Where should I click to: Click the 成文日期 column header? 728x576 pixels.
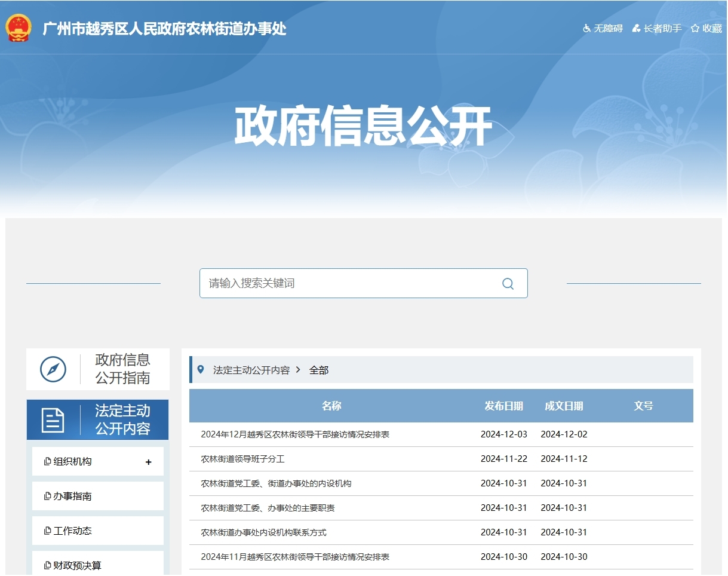[564, 406]
